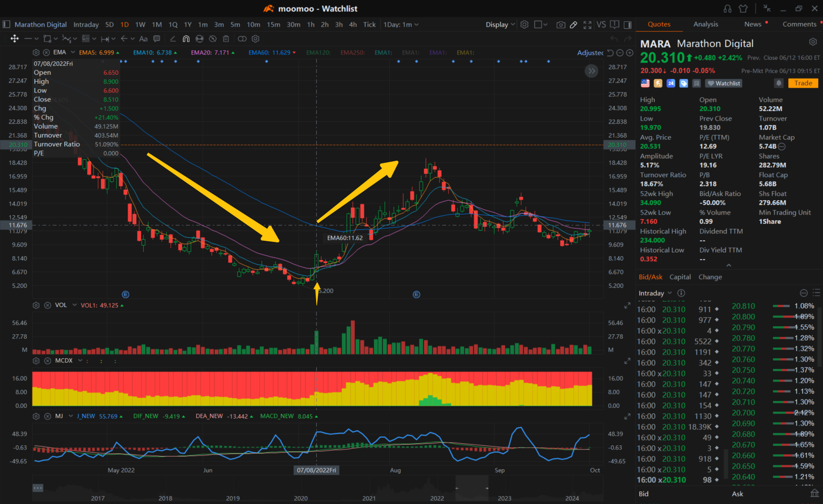Expand the MJ indicator dropdown

pos(70,416)
